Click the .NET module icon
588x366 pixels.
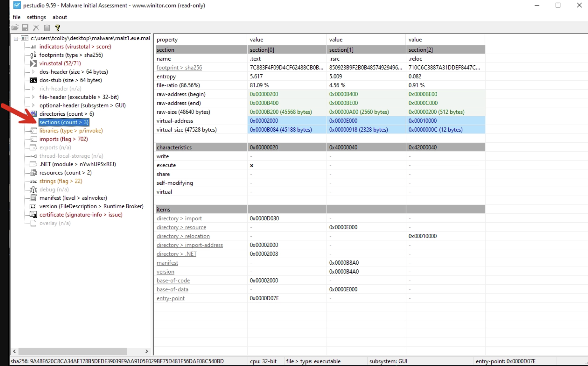pos(33,164)
